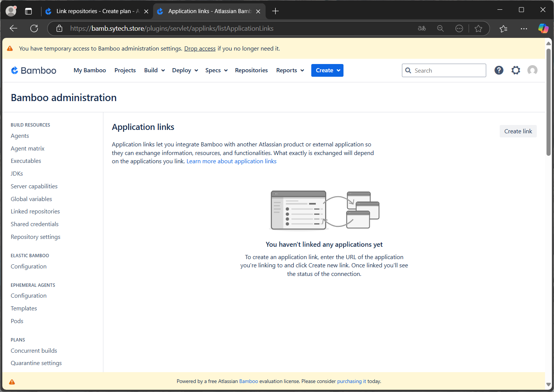
Task: Close the Link repositories tab
Action: click(146, 12)
